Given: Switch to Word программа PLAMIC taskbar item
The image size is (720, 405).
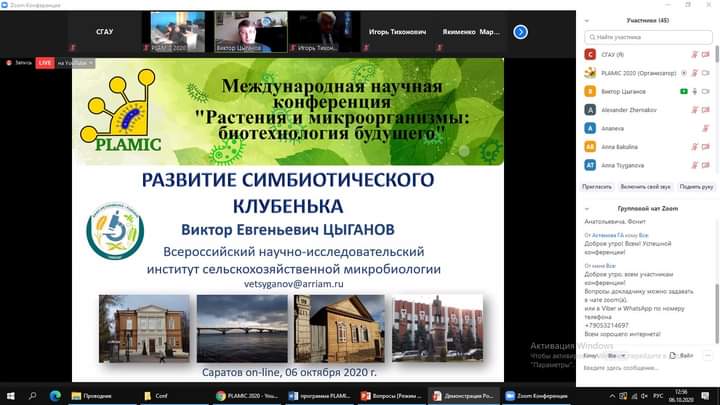Looking at the screenshot, I should [320, 395].
